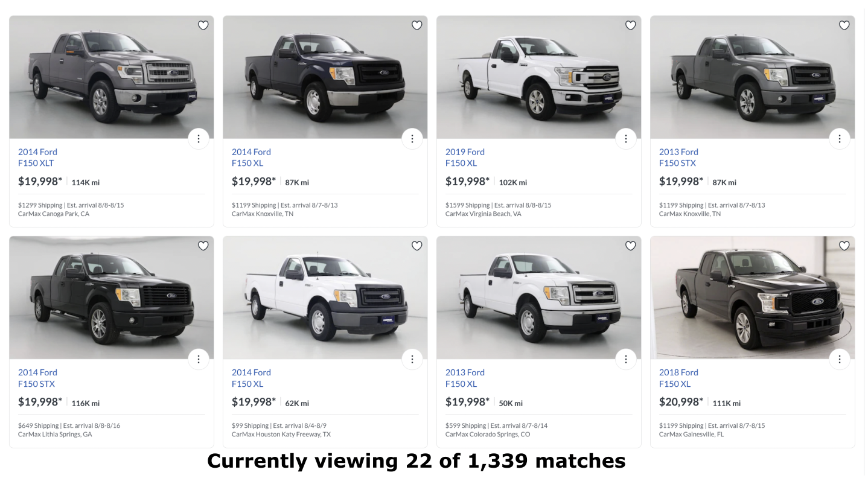
Task: Heart the 62K mi 2014 F150 XL
Action: [417, 246]
